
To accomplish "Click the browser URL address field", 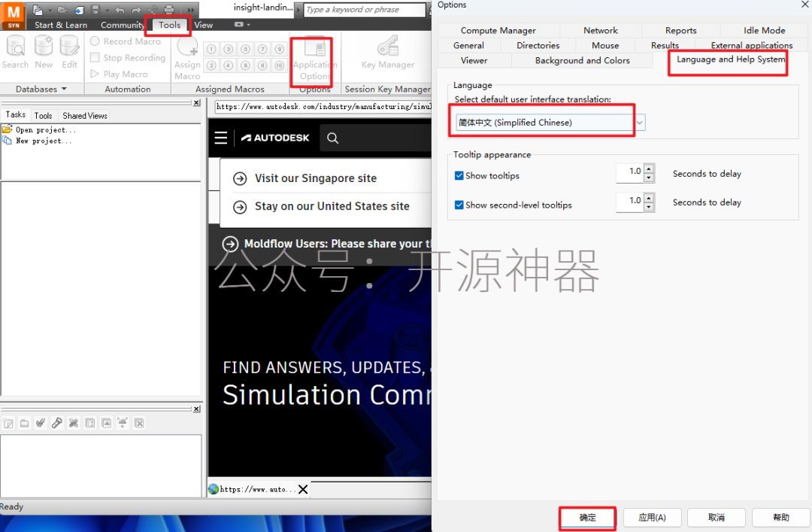I will click(323, 107).
